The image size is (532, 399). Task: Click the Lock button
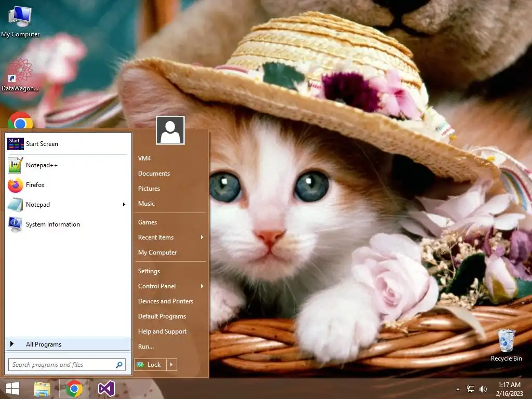[150, 365]
